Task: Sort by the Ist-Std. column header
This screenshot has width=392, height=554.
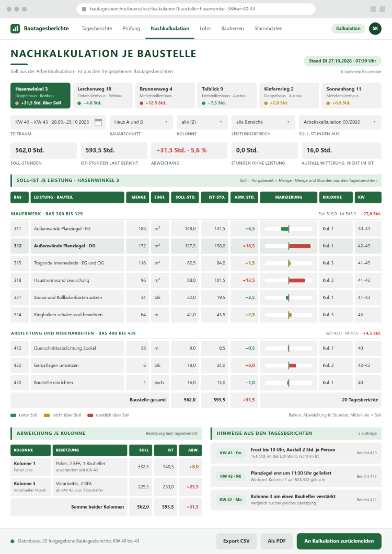Action: tap(215, 198)
